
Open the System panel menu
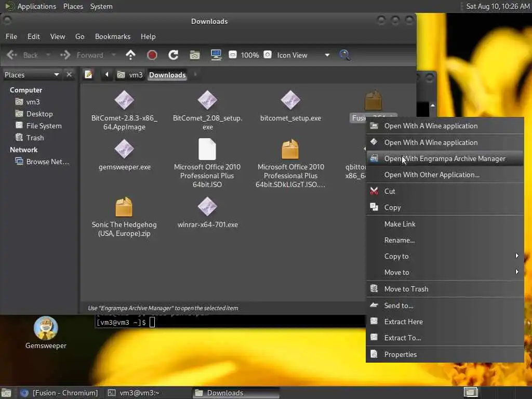pyautogui.click(x=101, y=6)
